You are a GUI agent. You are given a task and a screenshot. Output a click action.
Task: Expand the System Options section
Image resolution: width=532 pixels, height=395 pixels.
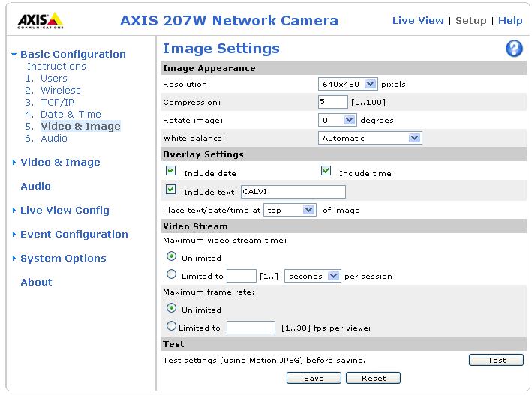(63, 259)
